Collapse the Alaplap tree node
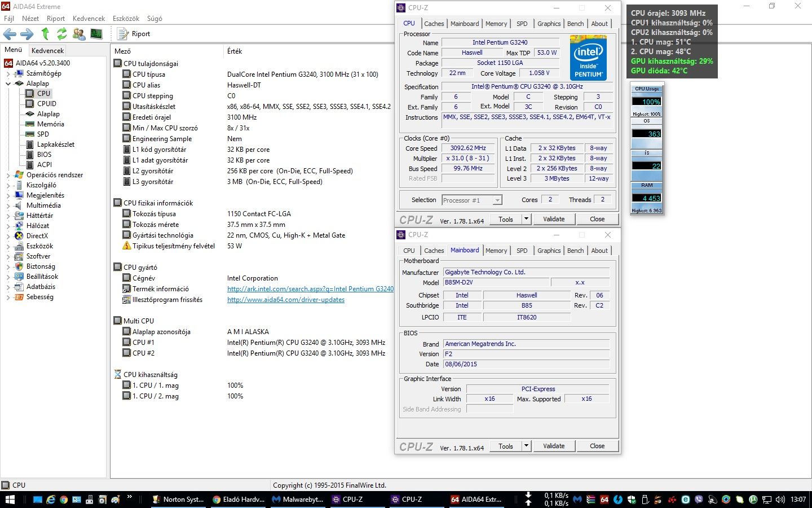The image size is (812, 508). (8, 84)
